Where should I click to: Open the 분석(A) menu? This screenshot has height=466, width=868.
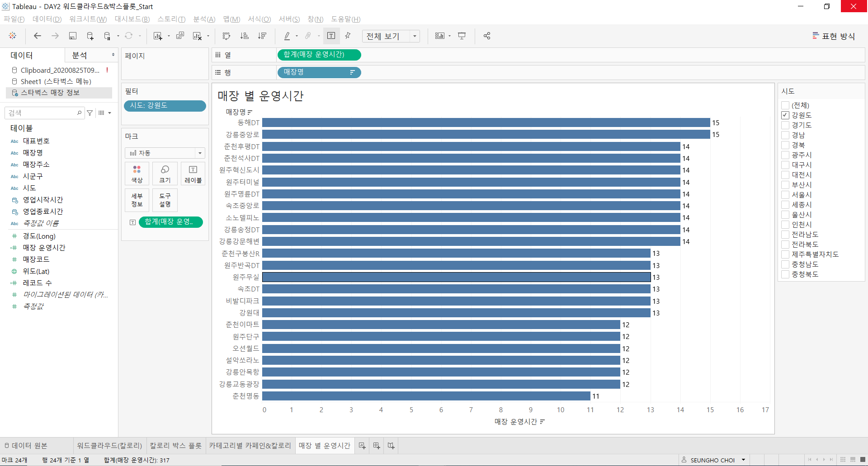(204, 19)
